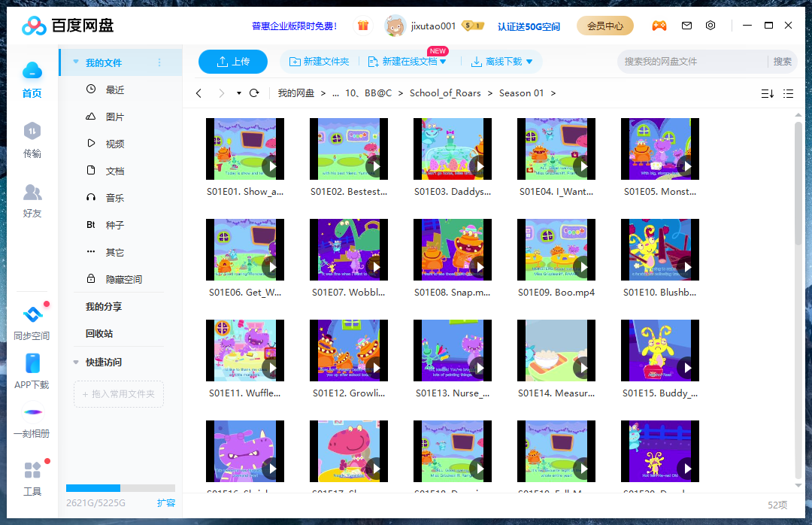Click the vertical scrollbar thumb
Image resolution: width=812 pixels, height=525 pixels.
pyautogui.click(x=798, y=184)
